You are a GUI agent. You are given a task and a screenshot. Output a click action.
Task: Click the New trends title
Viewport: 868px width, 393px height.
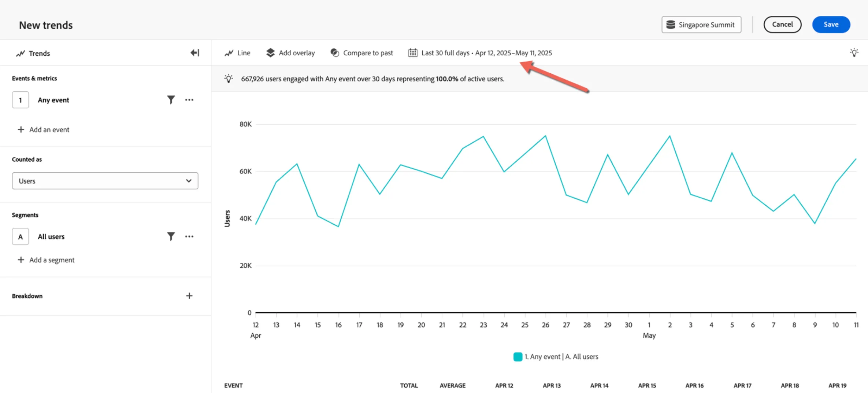(46, 25)
